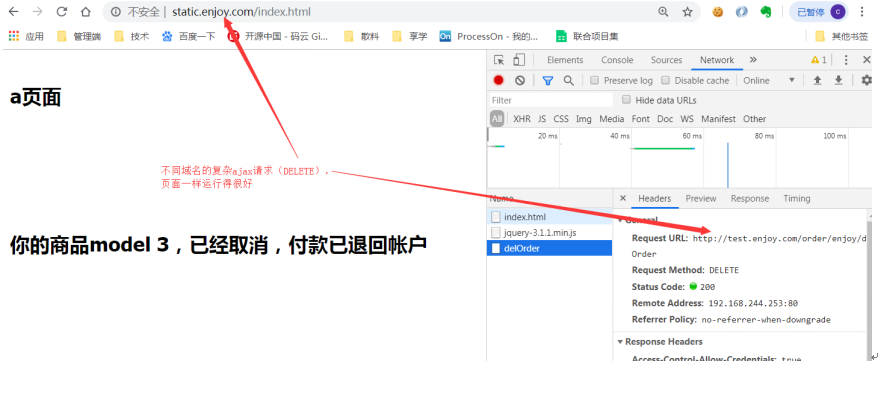Screen dimensions: 892x399
Task: Open DevTools customize three-dot menu
Action: 846,60
